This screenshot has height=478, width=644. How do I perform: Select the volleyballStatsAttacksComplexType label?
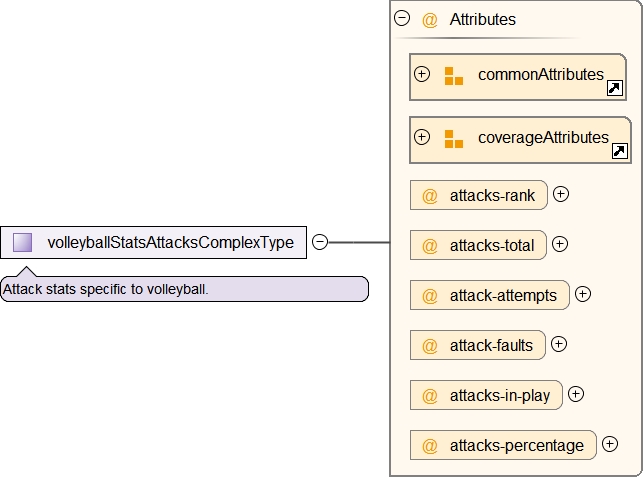(x=170, y=243)
